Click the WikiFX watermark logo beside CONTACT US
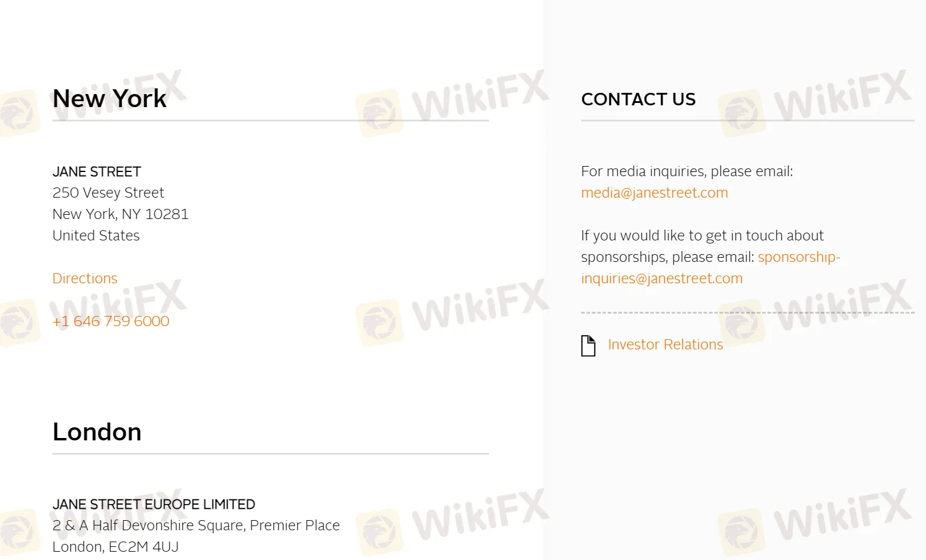926x560 pixels. [815, 101]
